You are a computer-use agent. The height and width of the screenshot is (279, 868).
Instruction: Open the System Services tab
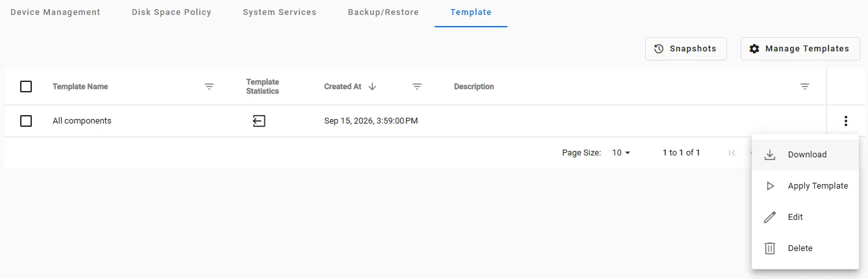pyautogui.click(x=279, y=12)
